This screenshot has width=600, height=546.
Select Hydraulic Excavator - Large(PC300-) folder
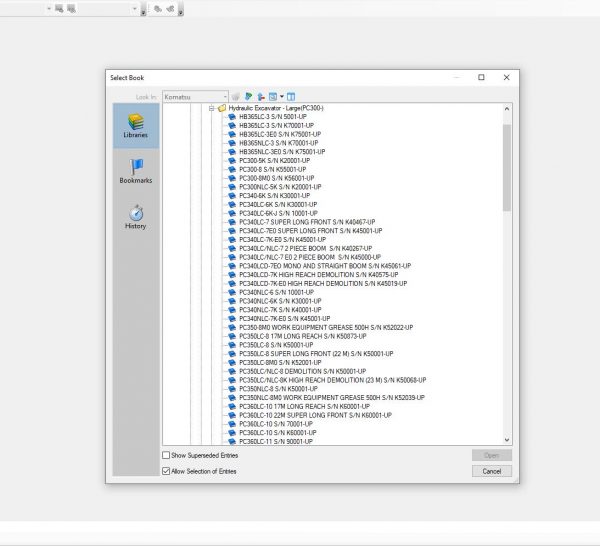pos(276,108)
